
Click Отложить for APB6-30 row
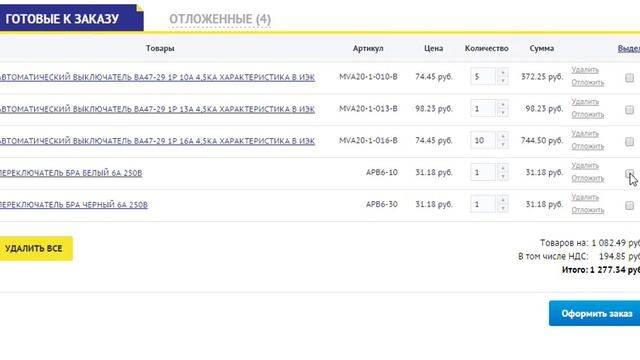[587, 210]
